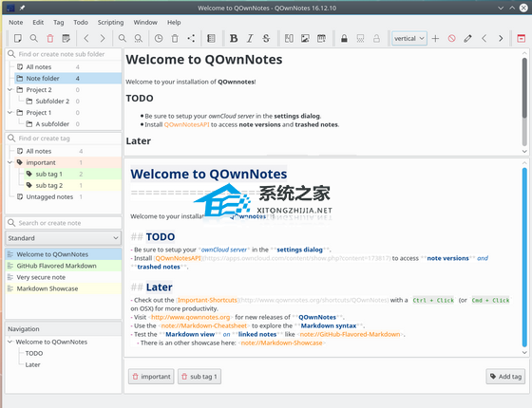Viewport: 532px width, 408px height.
Task: Create a new note with toolbar icon
Action: pos(18,38)
